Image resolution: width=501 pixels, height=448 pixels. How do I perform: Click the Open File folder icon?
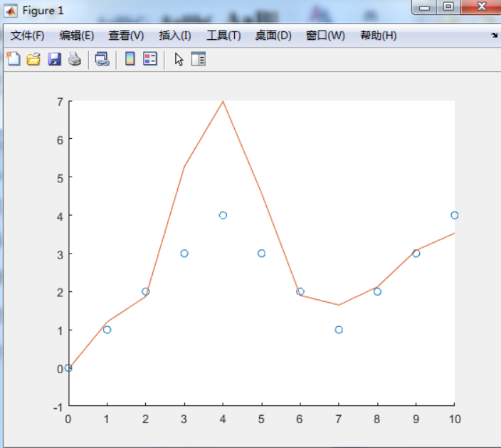[x=33, y=60]
